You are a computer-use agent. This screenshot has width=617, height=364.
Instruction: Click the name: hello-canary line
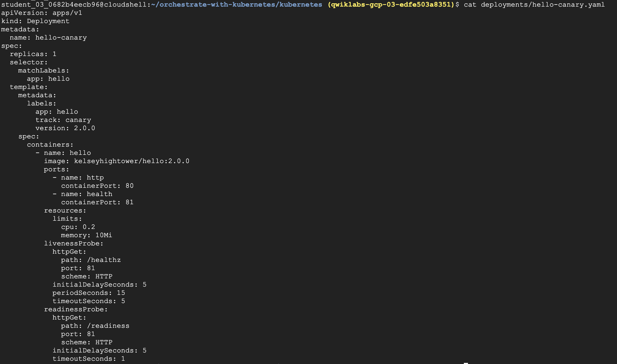(48, 38)
